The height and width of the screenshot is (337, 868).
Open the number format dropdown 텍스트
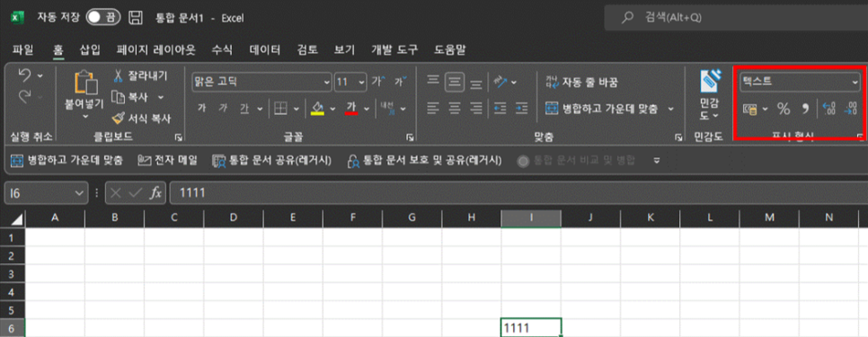[x=800, y=83]
